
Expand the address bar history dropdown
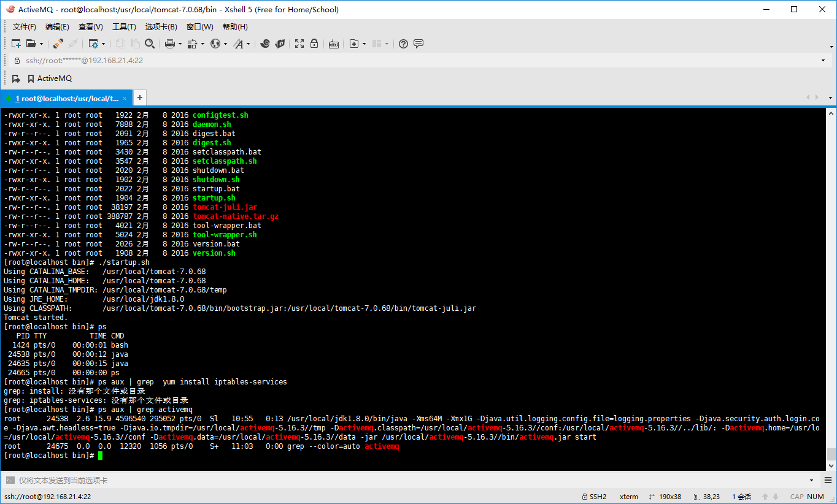point(823,61)
